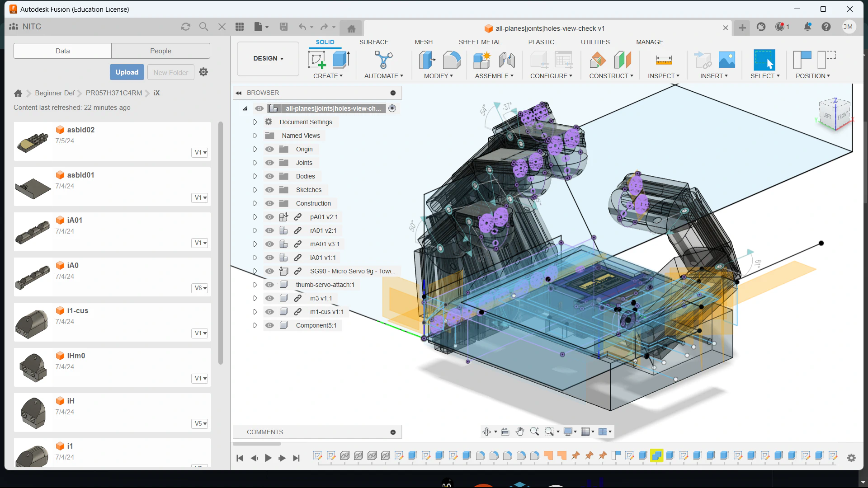Select the Press Pull tool icon
The height and width of the screenshot is (488, 868).
coord(427,60)
